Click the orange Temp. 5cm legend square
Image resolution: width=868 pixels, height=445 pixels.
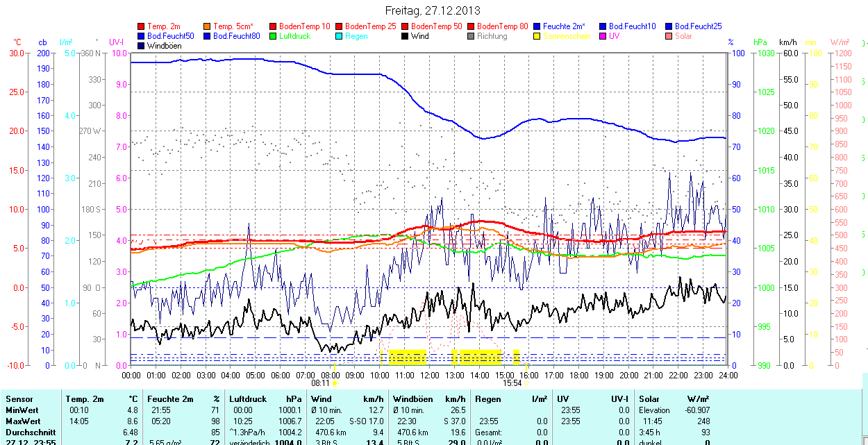coord(208,26)
